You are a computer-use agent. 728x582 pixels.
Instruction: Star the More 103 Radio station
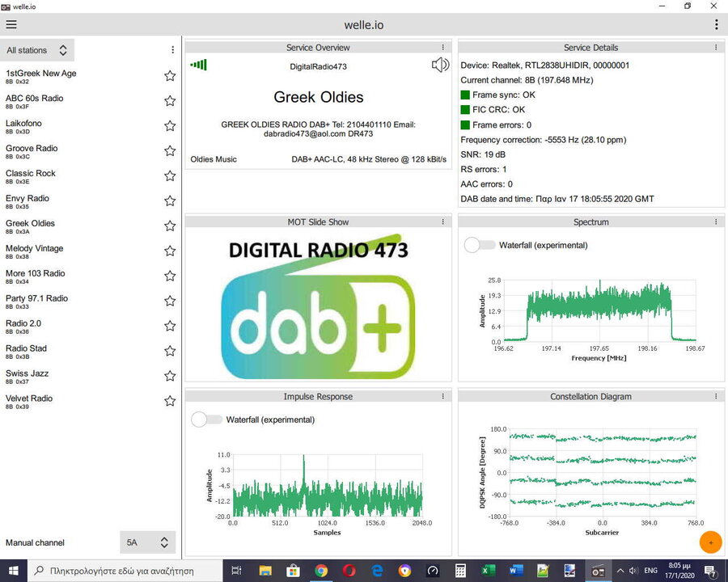170,276
